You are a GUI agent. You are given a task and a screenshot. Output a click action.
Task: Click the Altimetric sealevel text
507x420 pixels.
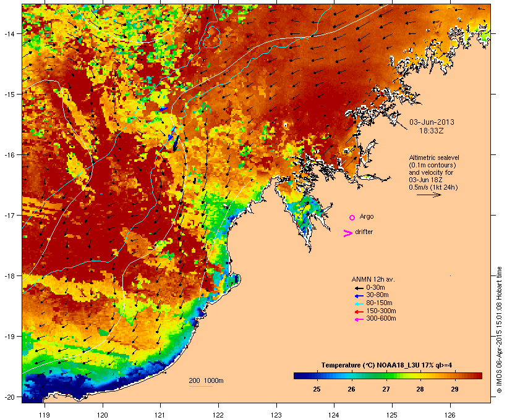click(434, 157)
